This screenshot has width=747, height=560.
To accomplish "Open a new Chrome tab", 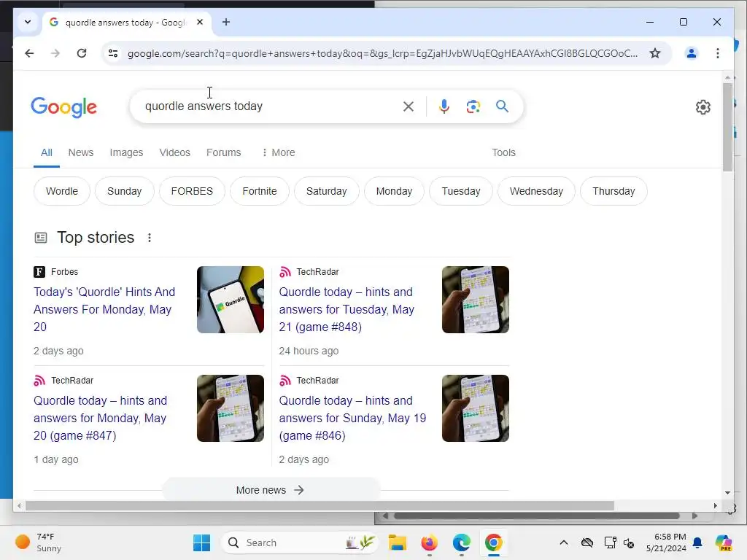I will coord(226,22).
